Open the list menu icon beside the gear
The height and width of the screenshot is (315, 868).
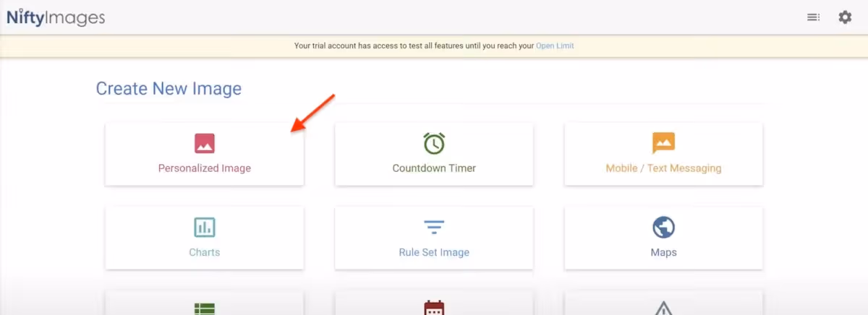click(814, 17)
